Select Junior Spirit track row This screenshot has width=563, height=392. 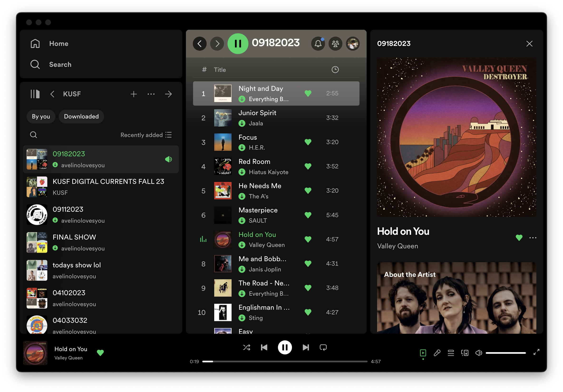pyautogui.click(x=276, y=118)
